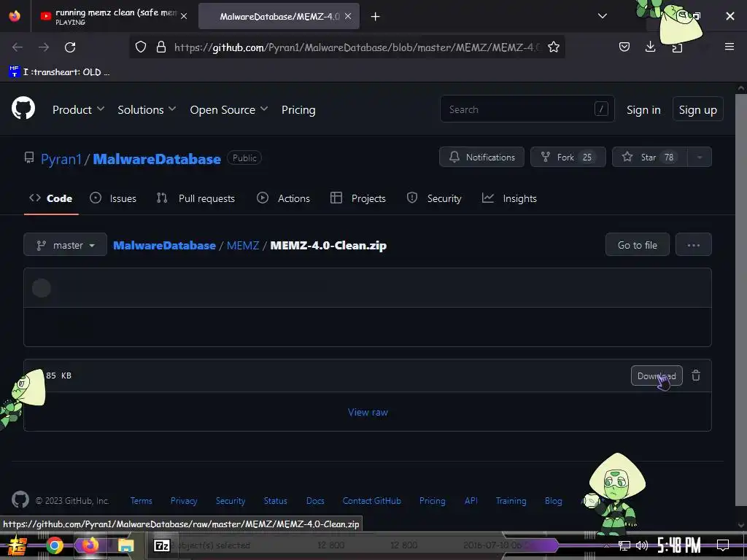Open the MalwareDatabase repository title link
Viewport: 747px width, 560px height.
(x=157, y=158)
